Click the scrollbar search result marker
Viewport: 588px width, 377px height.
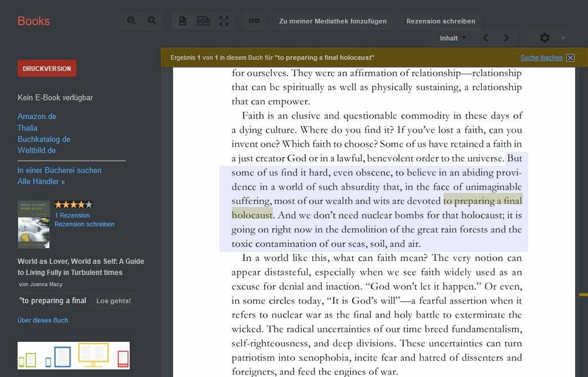583,295
